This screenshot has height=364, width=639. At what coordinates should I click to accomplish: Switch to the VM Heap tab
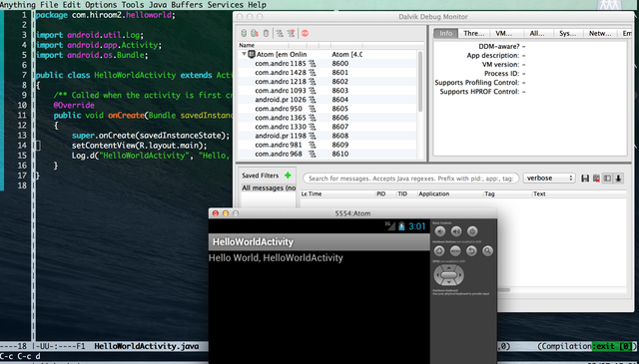pyautogui.click(x=503, y=33)
